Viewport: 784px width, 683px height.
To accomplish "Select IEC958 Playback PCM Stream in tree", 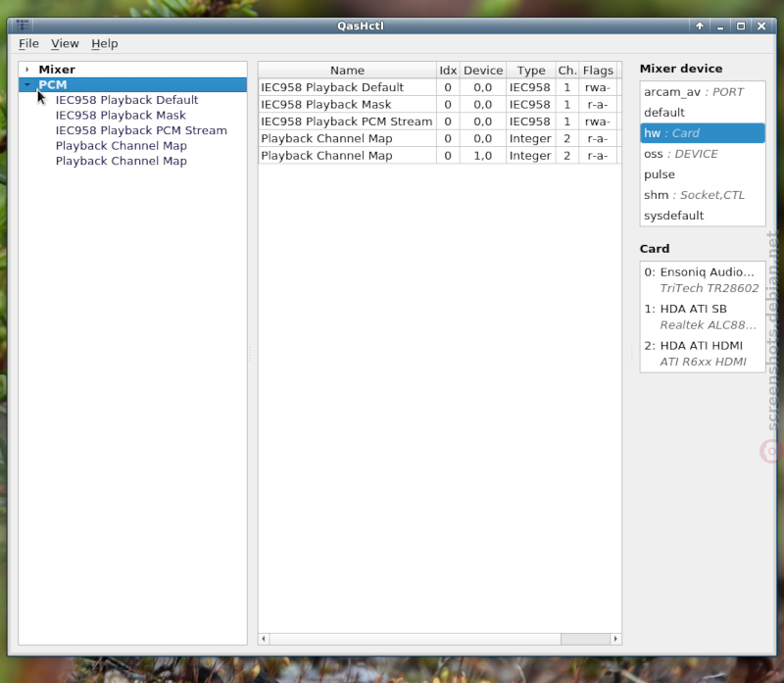I will click(x=141, y=130).
